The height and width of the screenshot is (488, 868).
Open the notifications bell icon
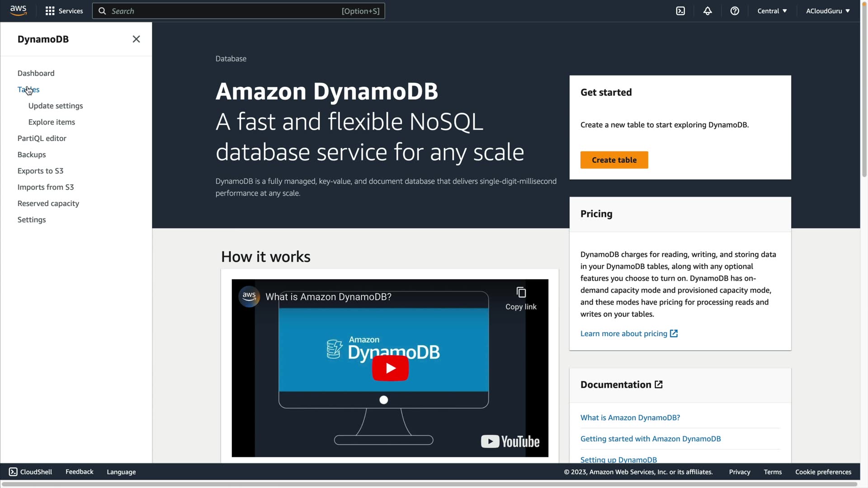(708, 11)
